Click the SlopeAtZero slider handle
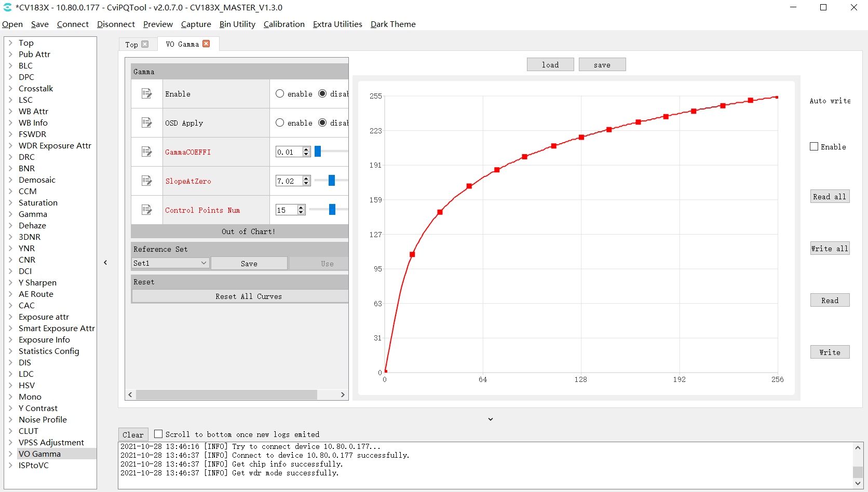868x492 pixels. coord(332,180)
